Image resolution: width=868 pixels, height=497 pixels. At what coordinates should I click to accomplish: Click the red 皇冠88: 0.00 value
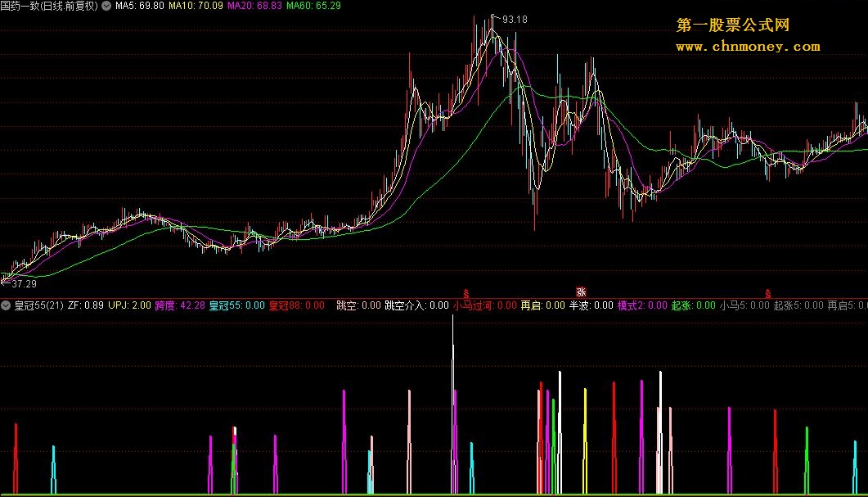coord(297,305)
